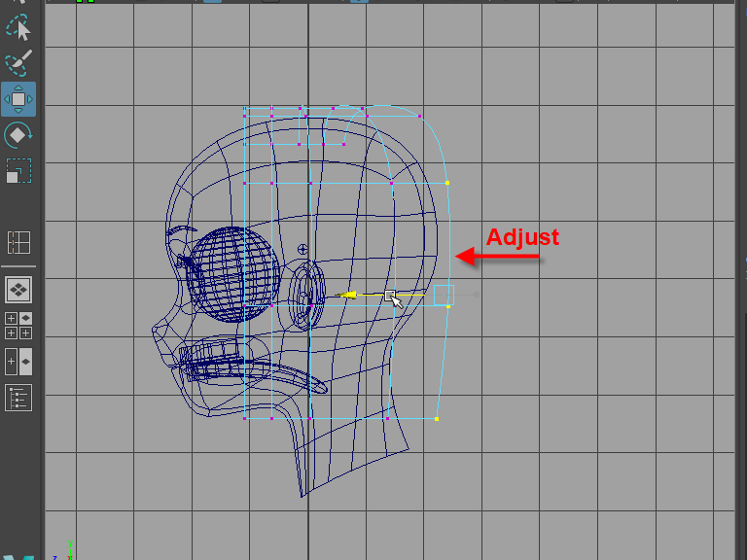The image size is (747, 560).
Task: Click the ear geometry on the head
Action: tap(305, 296)
